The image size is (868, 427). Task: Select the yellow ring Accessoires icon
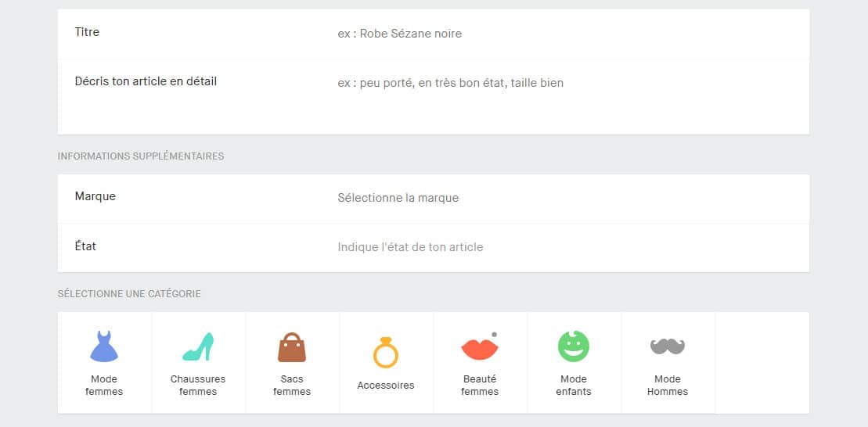point(386,352)
